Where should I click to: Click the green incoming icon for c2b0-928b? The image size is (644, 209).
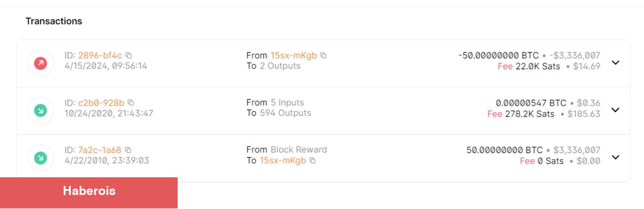click(x=41, y=111)
